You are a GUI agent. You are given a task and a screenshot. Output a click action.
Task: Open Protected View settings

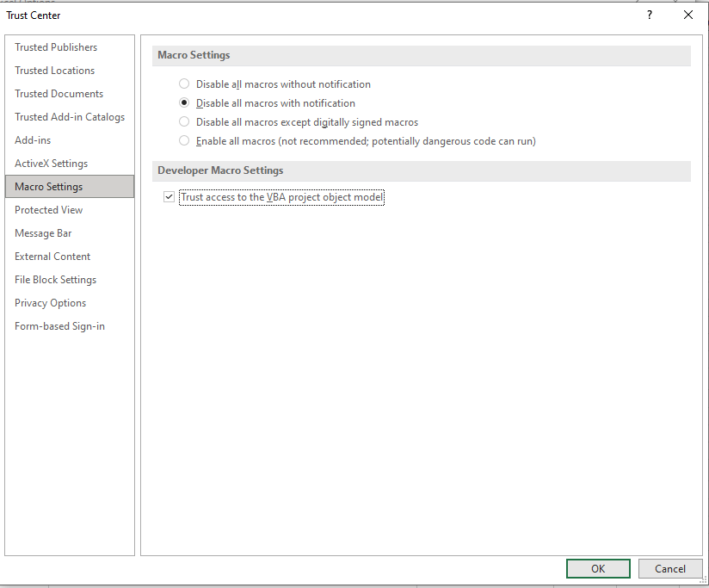pyautogui.click(x=49, y=210)
